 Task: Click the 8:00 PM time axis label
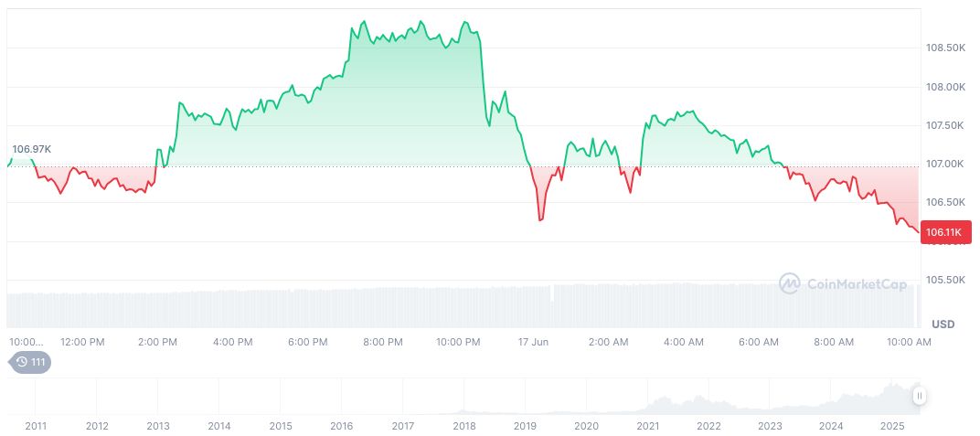(383, 342)
